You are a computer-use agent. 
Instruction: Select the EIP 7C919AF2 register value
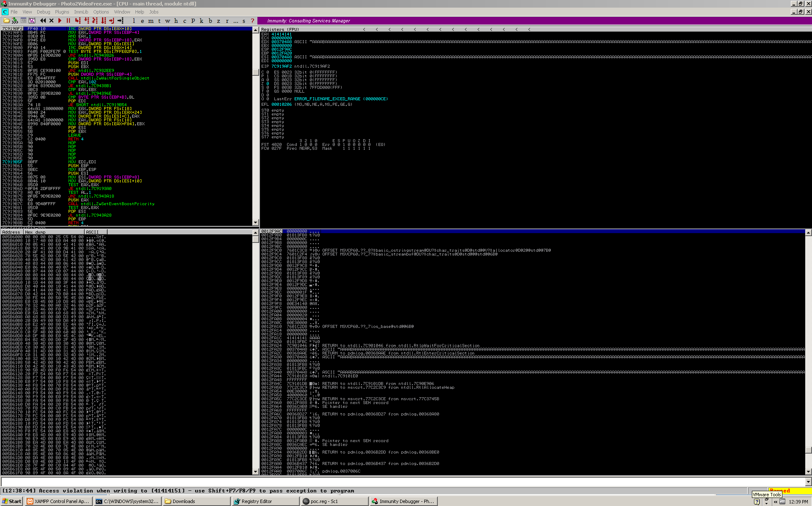coord(282,66)
